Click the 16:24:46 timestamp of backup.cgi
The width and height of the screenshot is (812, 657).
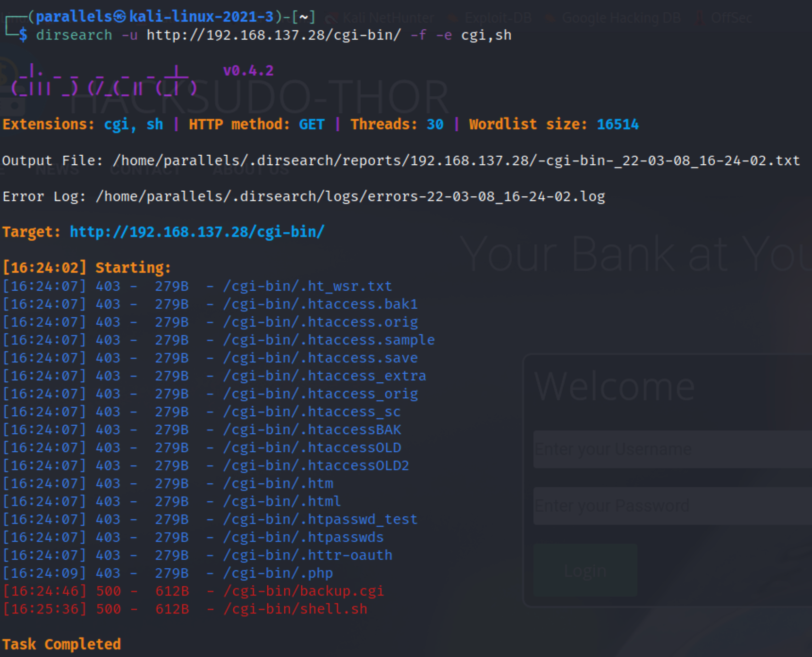pos(44,591)
